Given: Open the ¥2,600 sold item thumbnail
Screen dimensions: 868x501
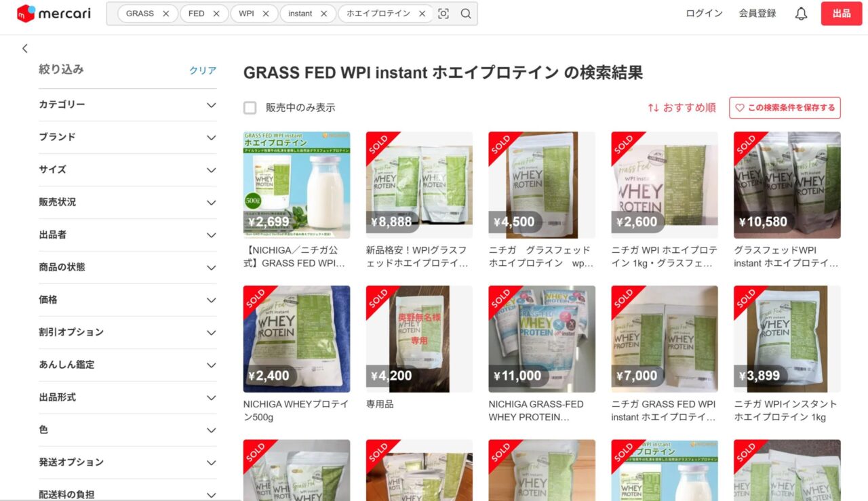Looking at the screenshot, I should coord(665,185).
